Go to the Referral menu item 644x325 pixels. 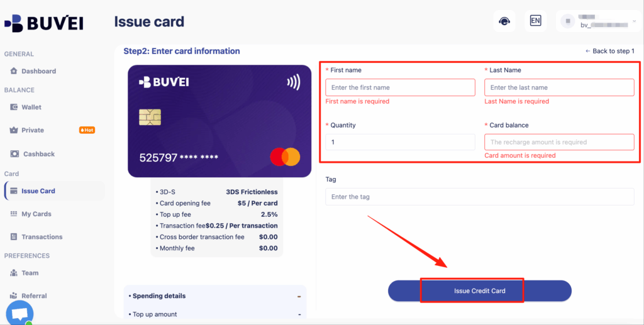point(34,295)
